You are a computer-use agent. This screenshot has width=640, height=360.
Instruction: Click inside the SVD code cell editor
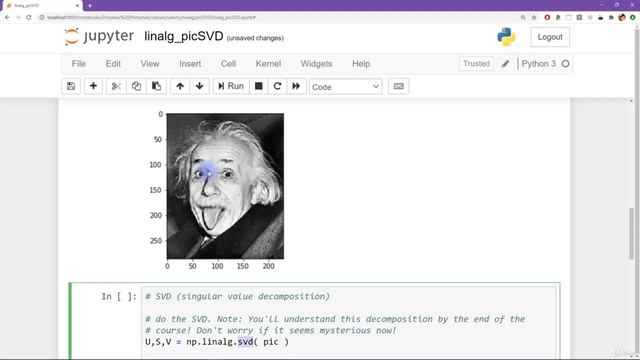(x=349, y=322)
